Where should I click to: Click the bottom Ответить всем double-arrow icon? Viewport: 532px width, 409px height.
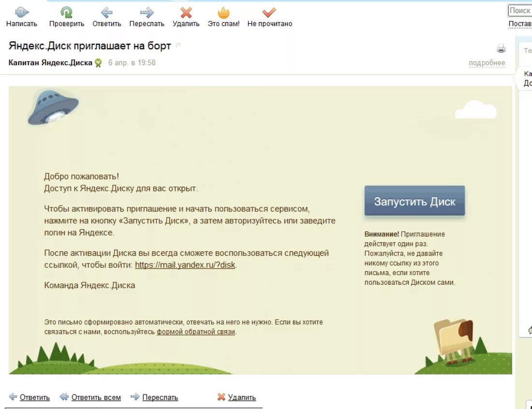click(64, 396)
